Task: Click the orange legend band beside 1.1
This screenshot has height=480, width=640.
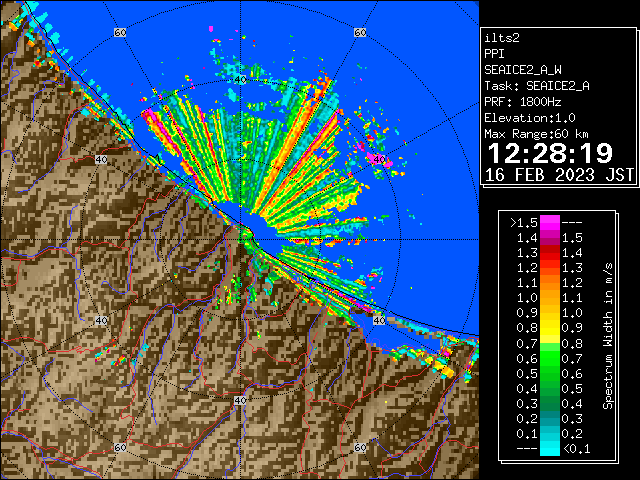Action: click(x=549, y=283)
